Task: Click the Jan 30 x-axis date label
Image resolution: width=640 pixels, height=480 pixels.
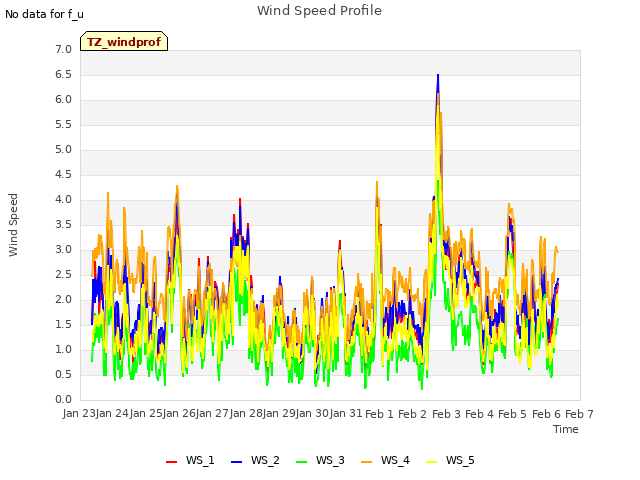Action: (x=313, y=414)
